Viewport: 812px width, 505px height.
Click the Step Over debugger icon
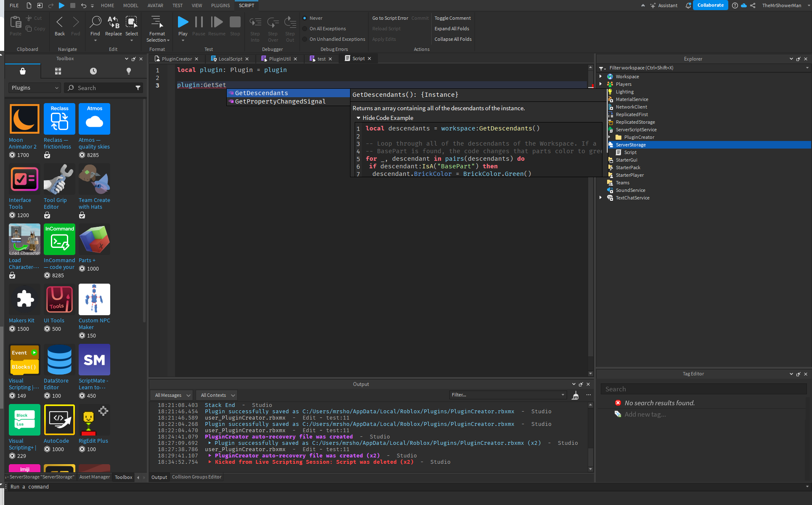click(273, 22)
